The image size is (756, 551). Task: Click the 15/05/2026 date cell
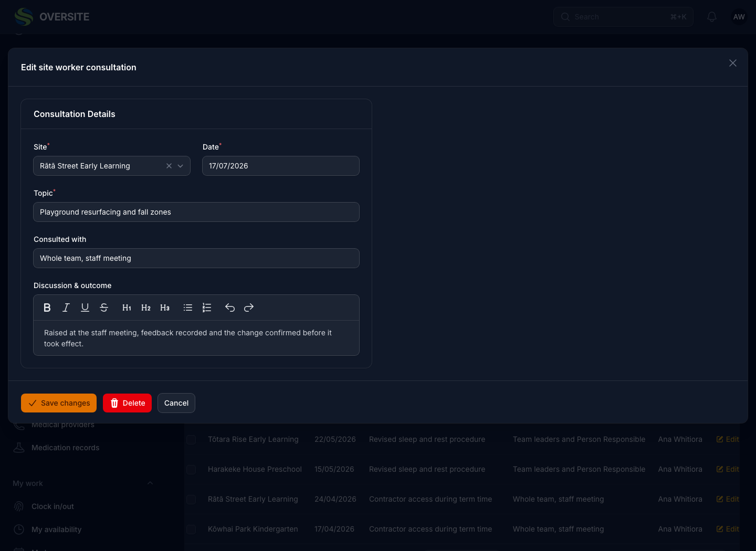coord(334,469)
